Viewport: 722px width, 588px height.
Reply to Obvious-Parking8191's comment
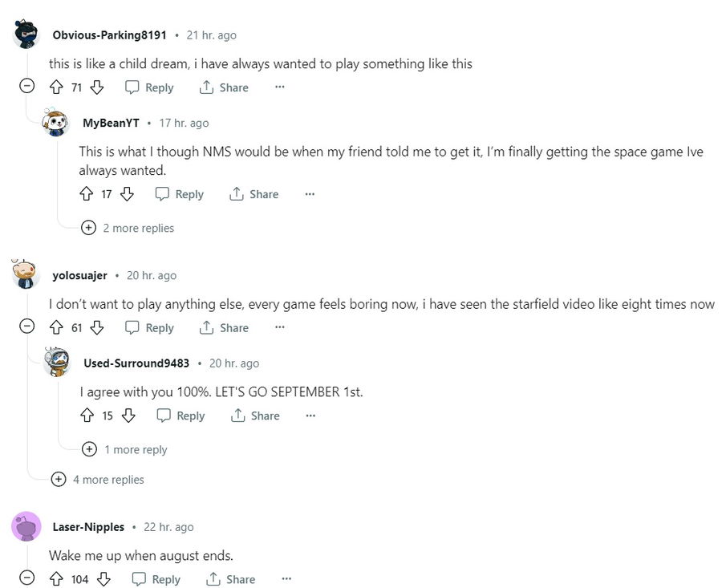149,87
